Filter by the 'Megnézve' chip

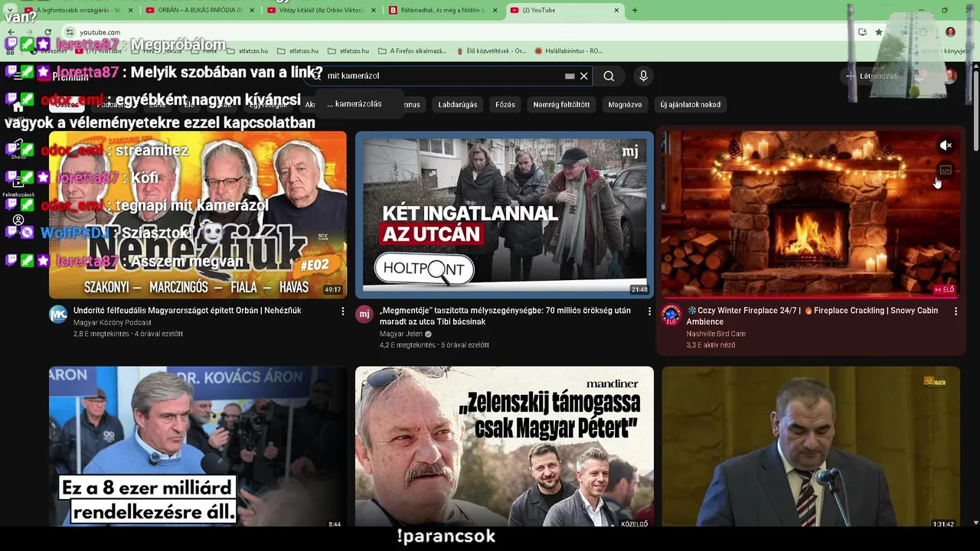(625, 104)
